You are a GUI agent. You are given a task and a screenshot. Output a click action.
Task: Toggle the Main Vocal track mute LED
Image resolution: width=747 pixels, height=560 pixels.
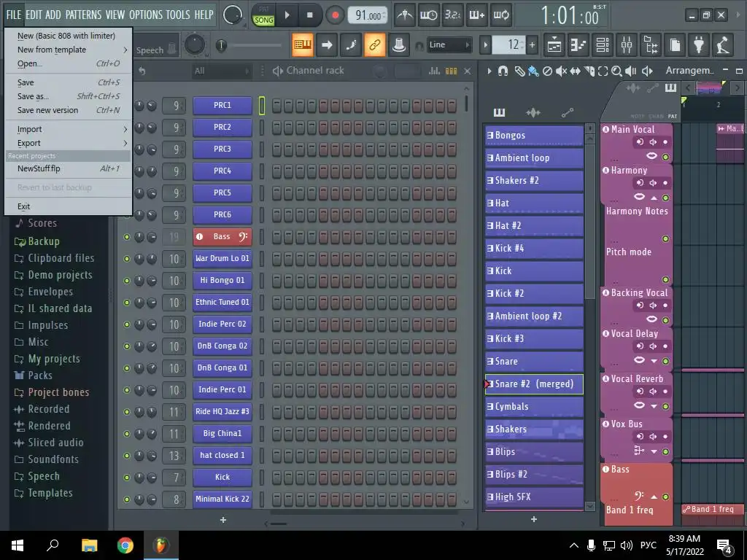click(x=665, y=157)
